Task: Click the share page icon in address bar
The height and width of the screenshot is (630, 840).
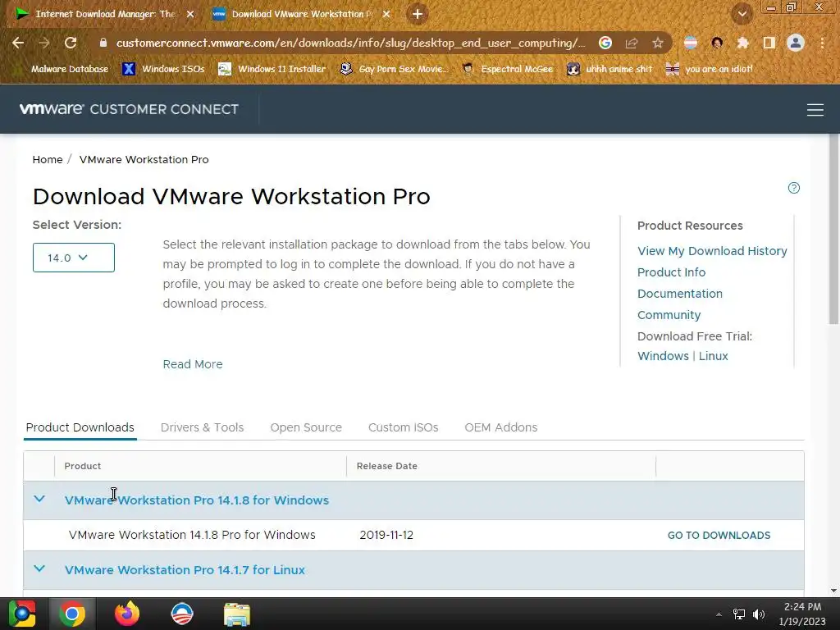Action: 632,43
